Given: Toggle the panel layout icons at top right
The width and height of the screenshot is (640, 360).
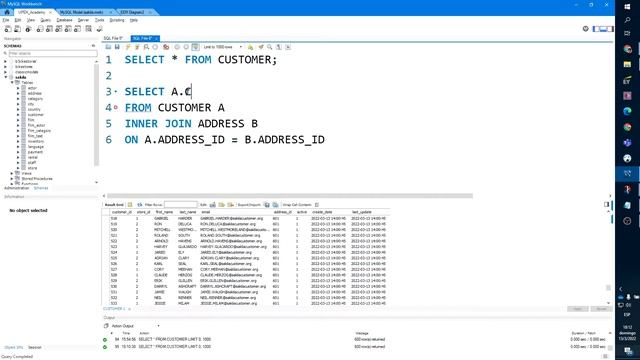Looking at the screenshot, I should [603, 29].
